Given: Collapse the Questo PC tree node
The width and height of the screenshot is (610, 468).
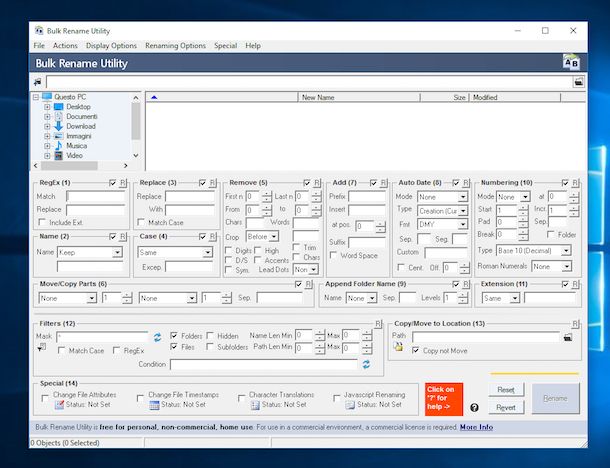Looking at the screenshot, I should pos(36,97).
